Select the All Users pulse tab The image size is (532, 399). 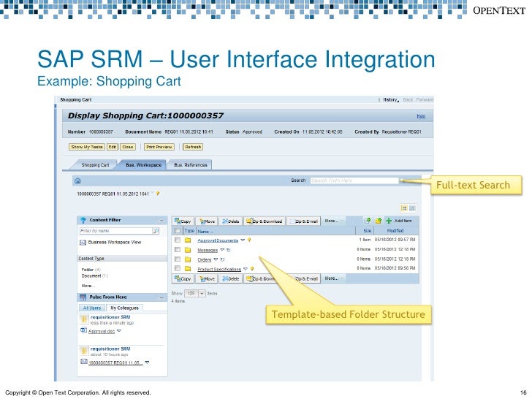(92, 308)
